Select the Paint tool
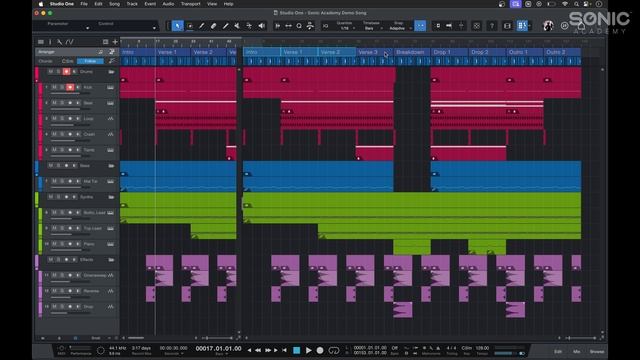Viewport: 640px width, 360px height. click(225, 26)
